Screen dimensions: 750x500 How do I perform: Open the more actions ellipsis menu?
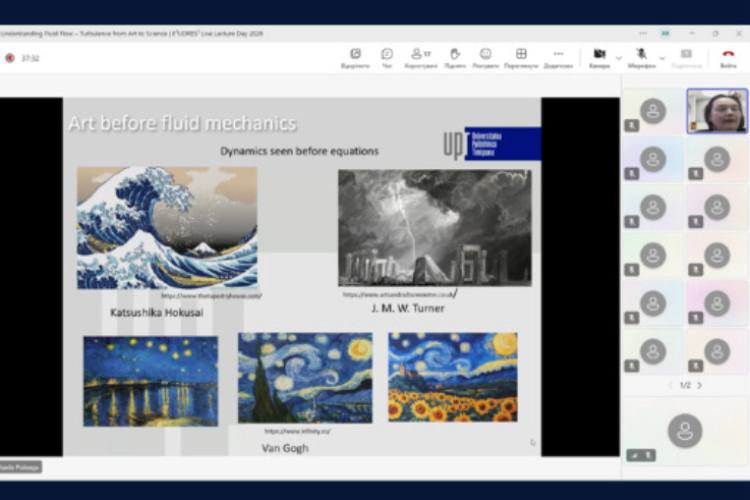pyautogui.click(x=558, y=56)
